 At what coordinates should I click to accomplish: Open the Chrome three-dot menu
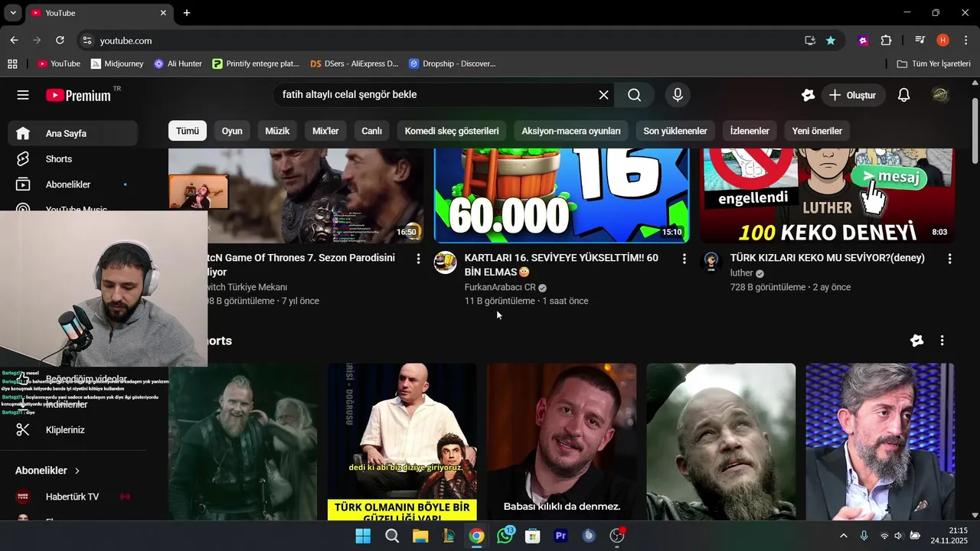click(x=965, y=41)
